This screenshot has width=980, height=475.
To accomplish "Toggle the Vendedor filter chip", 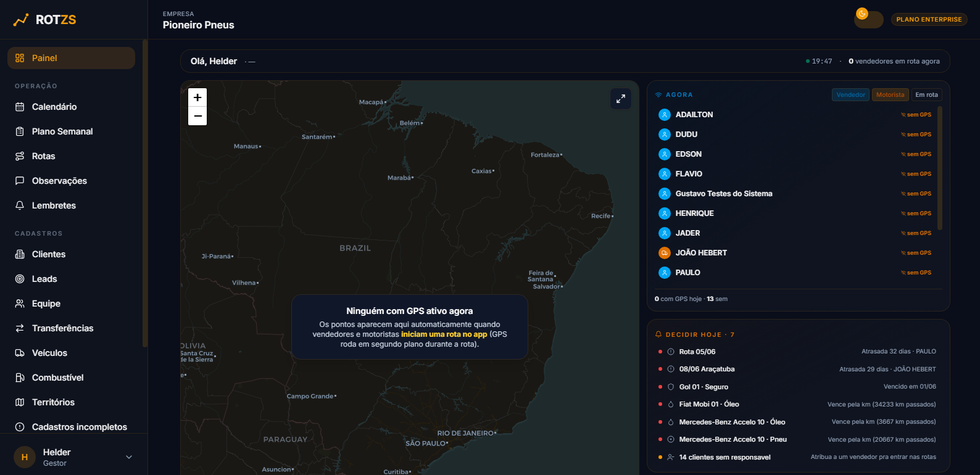I will tap(851, 95).
